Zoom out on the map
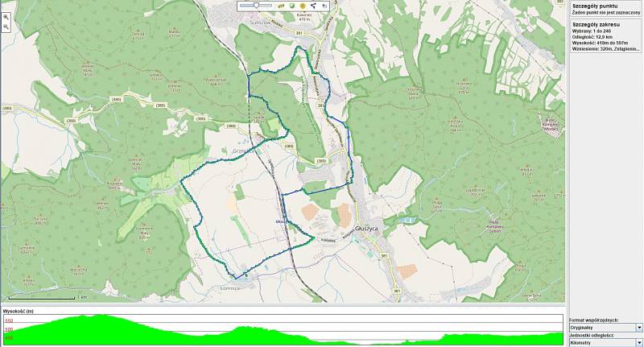The image size is (644, 347). coord(6,27)
